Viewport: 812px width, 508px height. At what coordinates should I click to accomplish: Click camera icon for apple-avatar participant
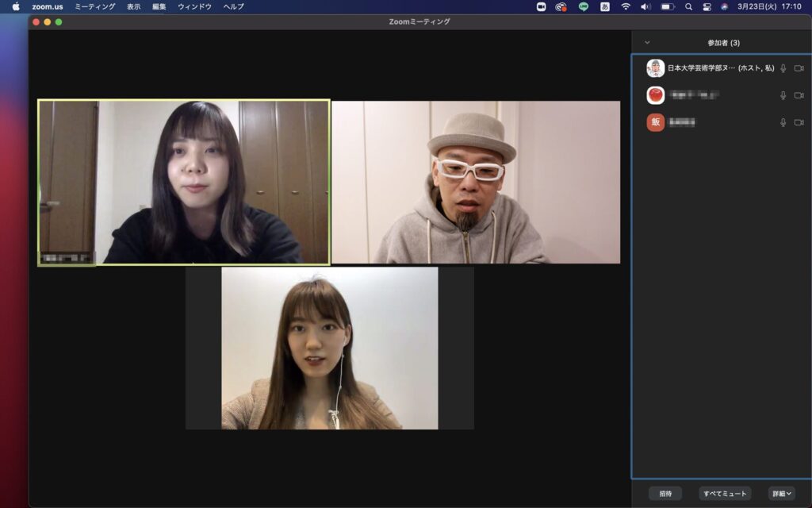(x=799, y=95)
